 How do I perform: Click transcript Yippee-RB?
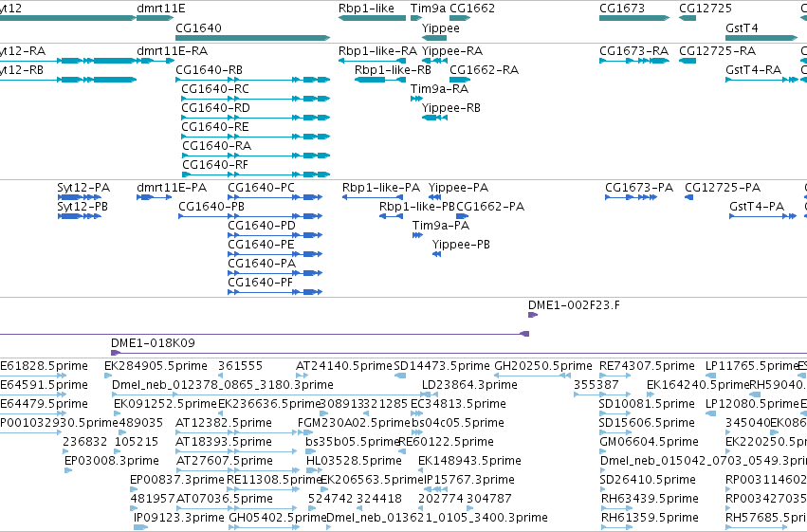coord(450,108)
